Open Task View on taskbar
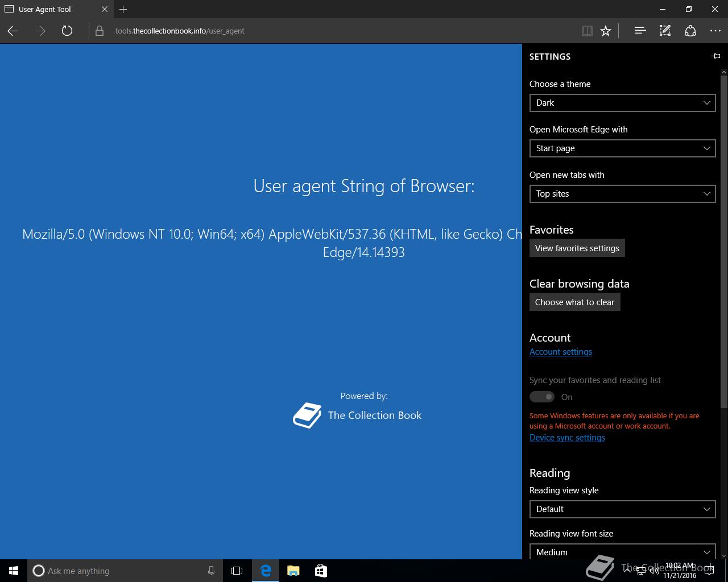This screenshot has width=728, height=582. [x=237, y=571]
